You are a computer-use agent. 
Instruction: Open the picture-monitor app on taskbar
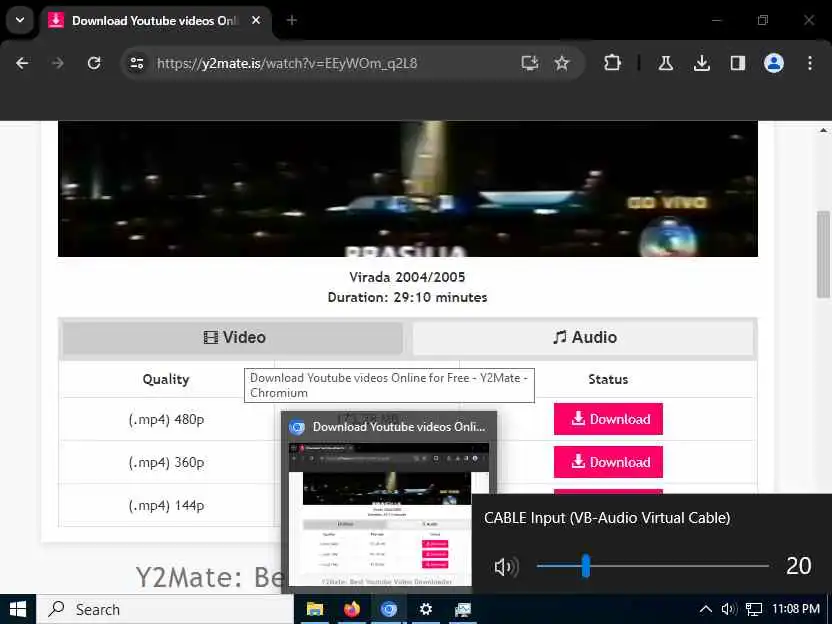[x=463, y=609]
